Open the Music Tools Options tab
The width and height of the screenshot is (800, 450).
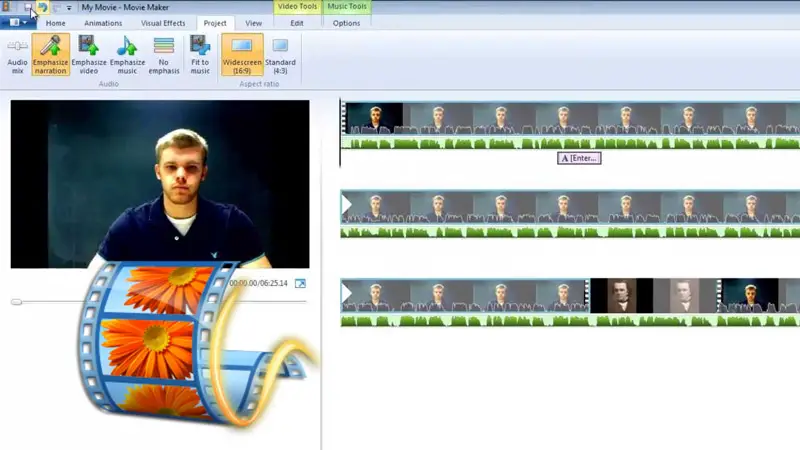point(346,23)
